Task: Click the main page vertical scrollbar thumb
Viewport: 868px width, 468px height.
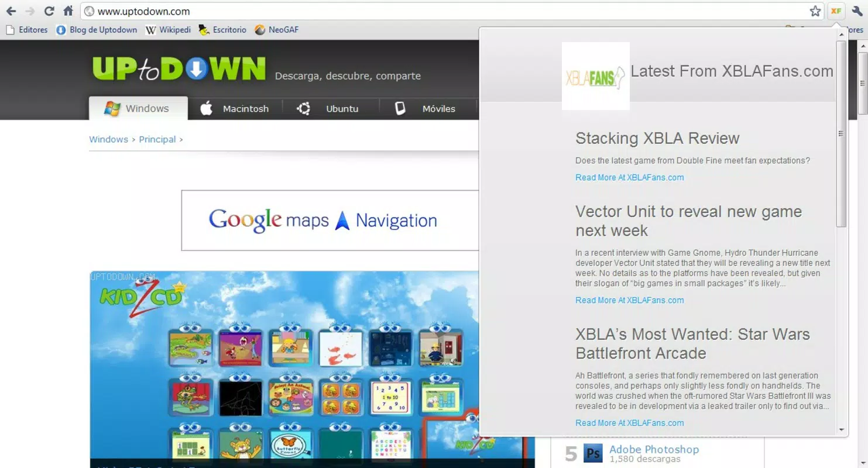Action: click(x=863, y=82)
